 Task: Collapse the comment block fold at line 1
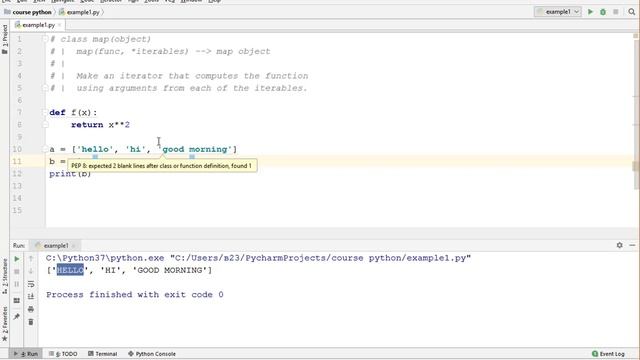(x=45, y=39)
